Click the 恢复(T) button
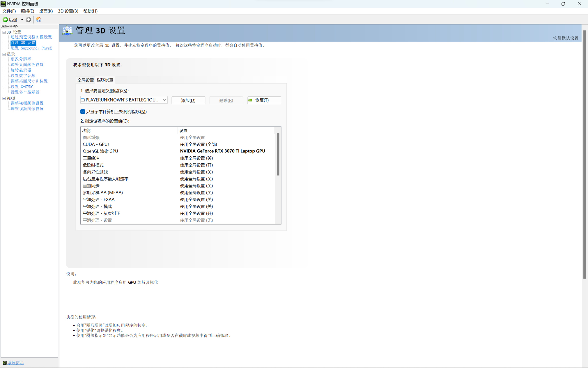The image size is (588, 368). click(264, 100)
